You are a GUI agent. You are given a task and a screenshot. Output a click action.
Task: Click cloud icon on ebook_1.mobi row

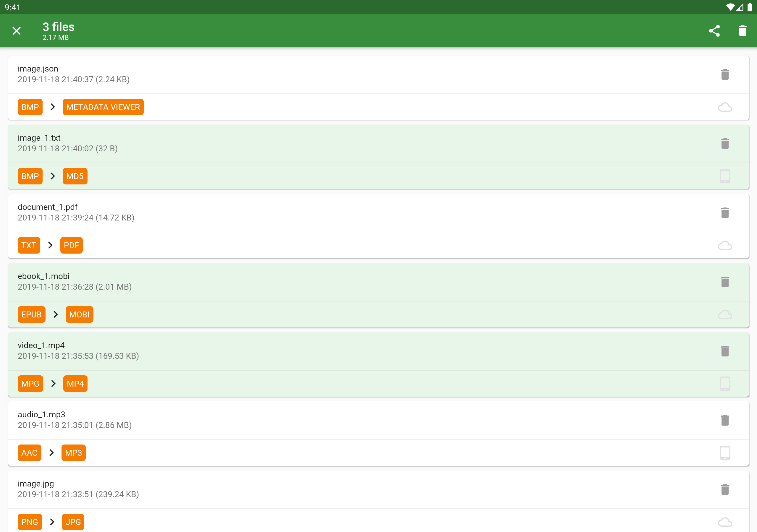coord(725,315)
